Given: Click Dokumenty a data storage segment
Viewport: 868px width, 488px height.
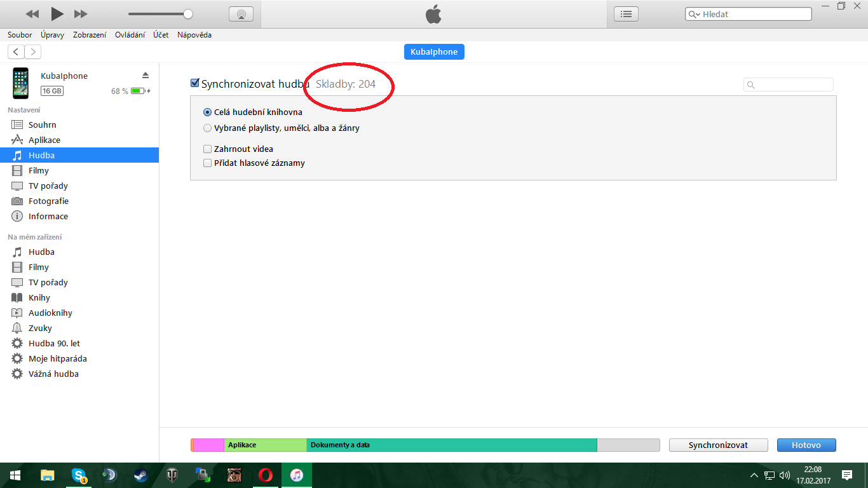Looking at the screenshot, I should point(452,445).
